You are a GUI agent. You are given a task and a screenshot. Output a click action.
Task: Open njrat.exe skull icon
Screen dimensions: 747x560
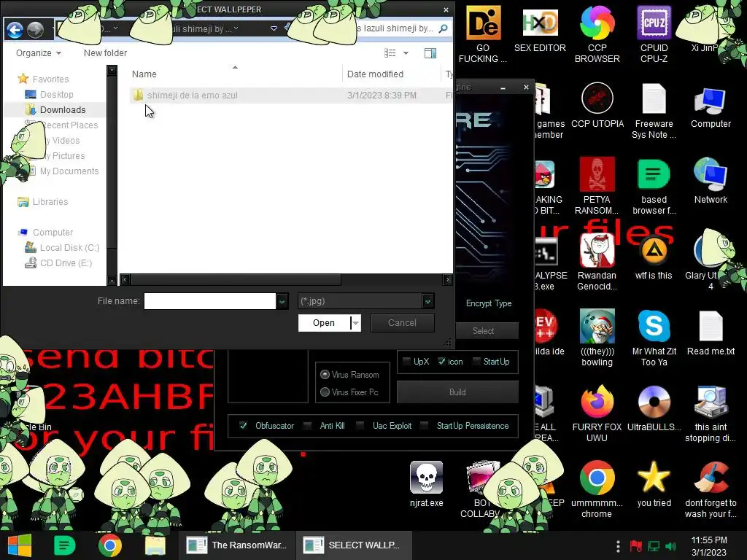point(426,484)
